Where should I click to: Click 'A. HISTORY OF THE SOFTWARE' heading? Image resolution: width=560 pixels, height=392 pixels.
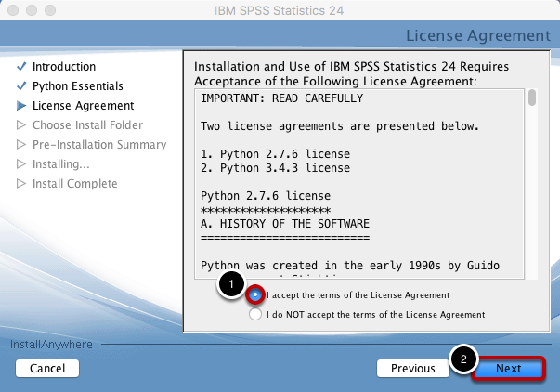[x=285, y=224]
